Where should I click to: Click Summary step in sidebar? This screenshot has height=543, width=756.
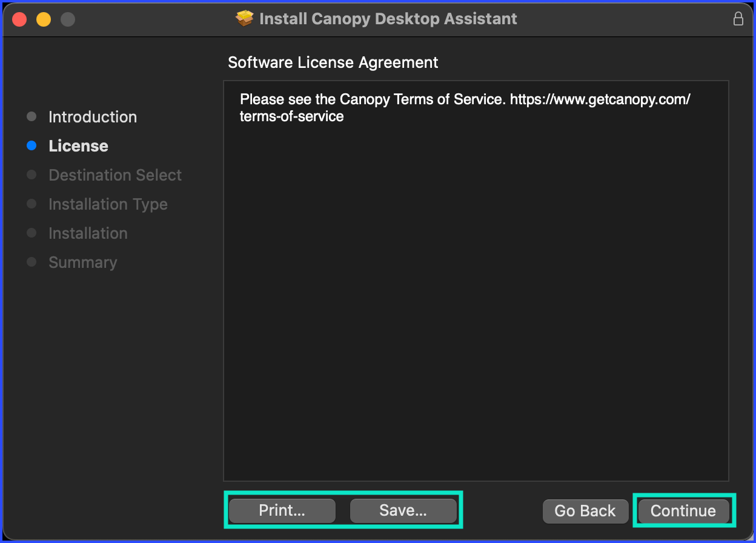coord(83,262)
